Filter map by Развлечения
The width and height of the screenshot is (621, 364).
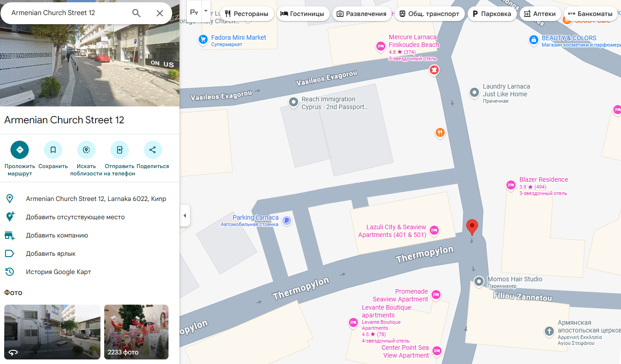(x=362, y=14)
